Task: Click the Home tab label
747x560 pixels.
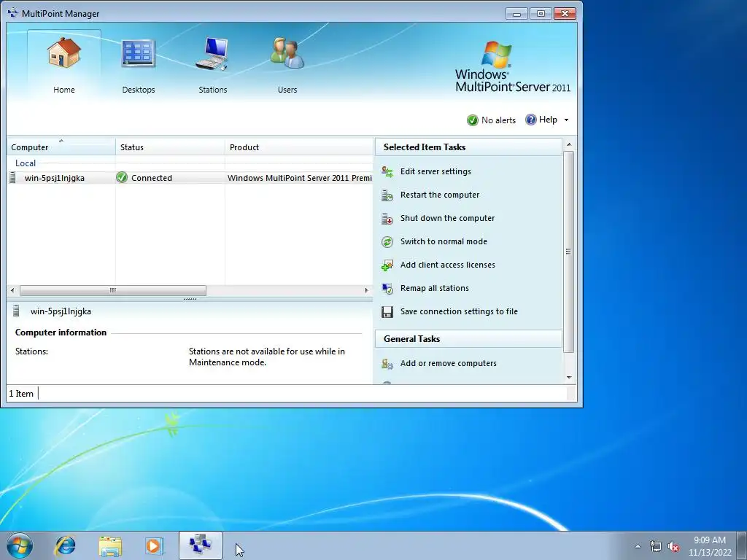Action: coord(64,90)
